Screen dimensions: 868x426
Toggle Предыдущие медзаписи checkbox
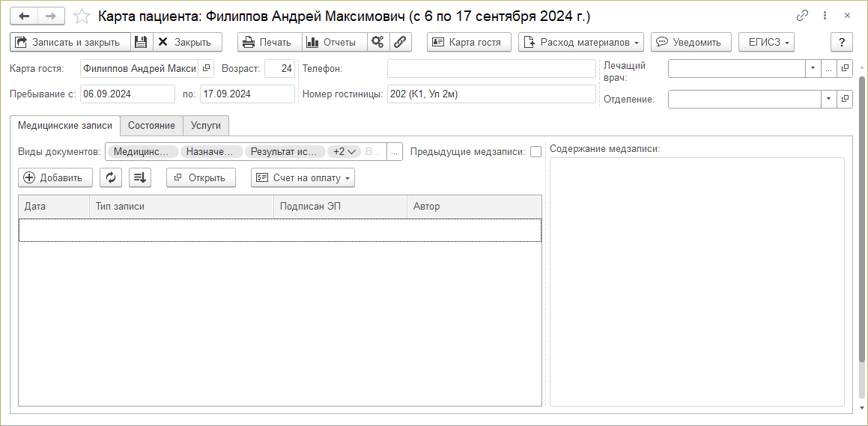pyautogui.click(x=535, y=151)
